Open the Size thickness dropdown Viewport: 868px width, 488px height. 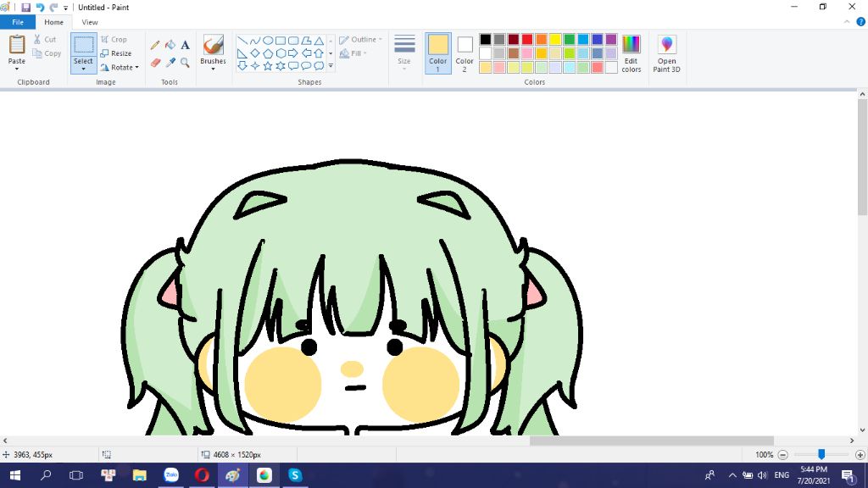(404, 53)
